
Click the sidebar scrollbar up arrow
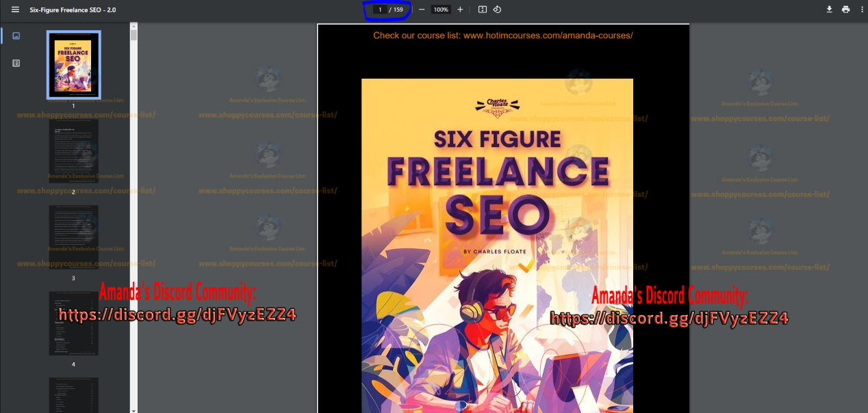click(x=133, y=27)
